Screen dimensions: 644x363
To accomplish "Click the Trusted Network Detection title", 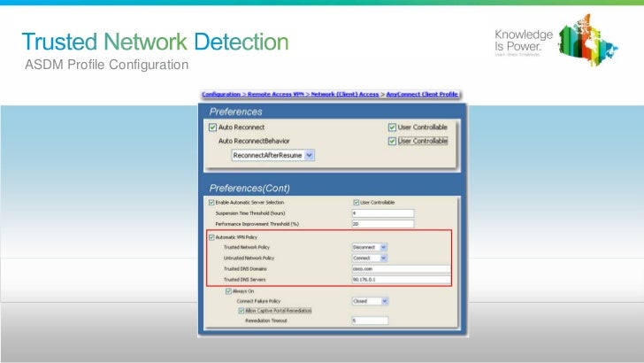I will point(156,42).
